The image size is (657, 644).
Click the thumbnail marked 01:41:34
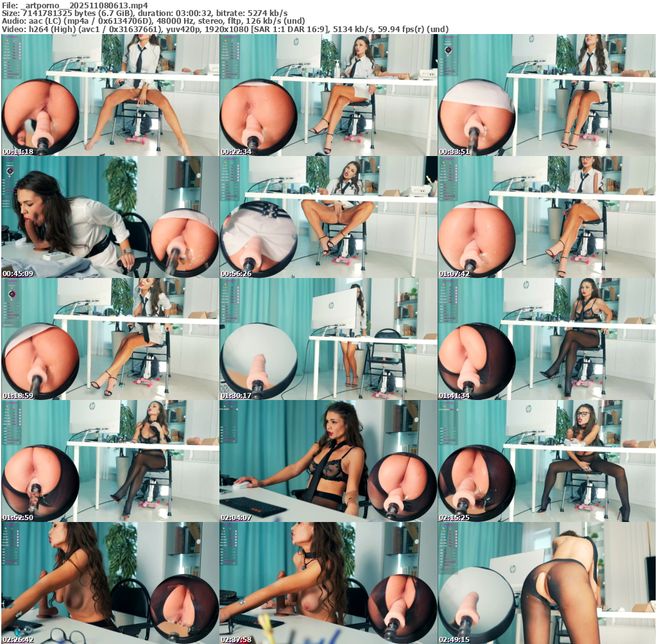tap(547, 339)
